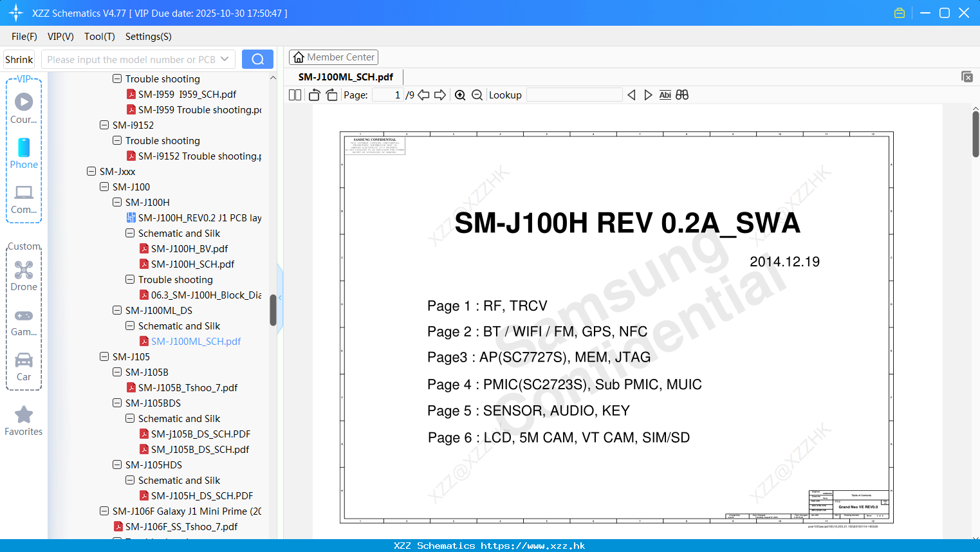Collapse the SM-Jxxx tree node
Image resolution: width=980 pixels, height=552 pixels.
click(91, 171)
